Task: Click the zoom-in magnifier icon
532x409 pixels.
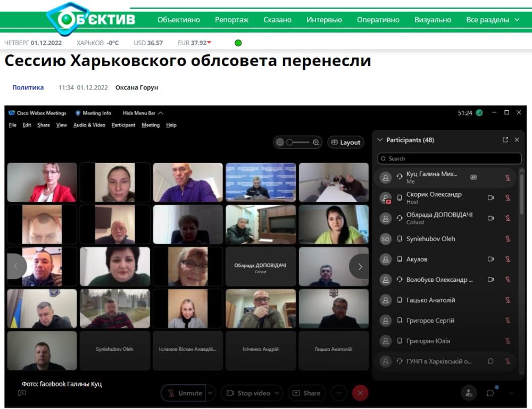Action: click(316, 142)
